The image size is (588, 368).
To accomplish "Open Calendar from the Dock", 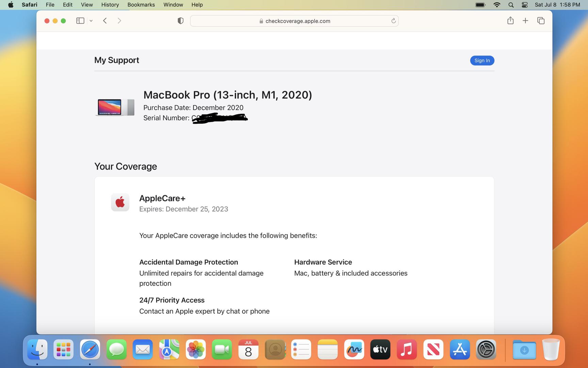I will click(x=248, y=349).
